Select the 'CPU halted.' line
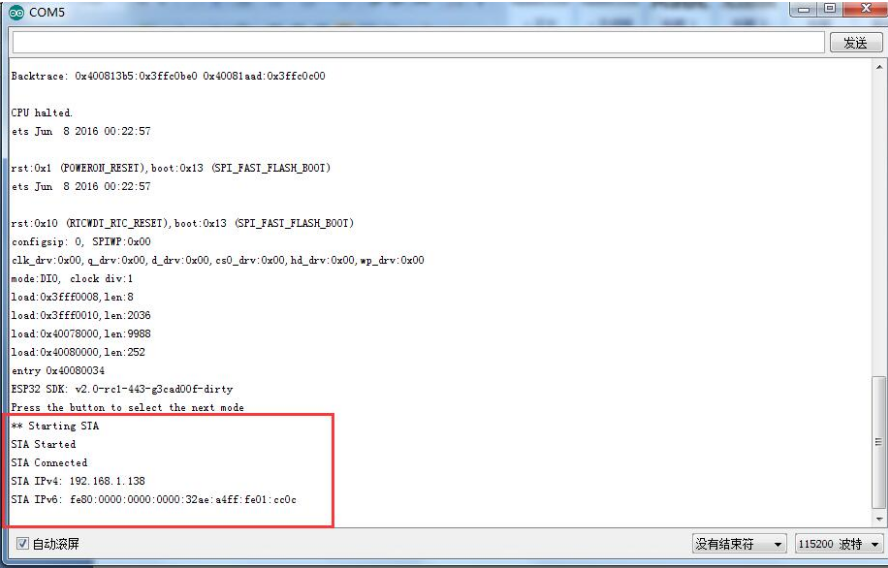 41,113
